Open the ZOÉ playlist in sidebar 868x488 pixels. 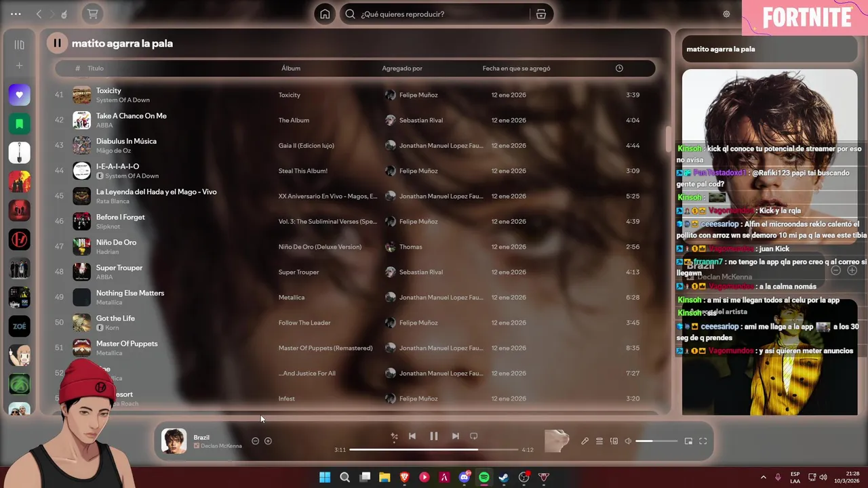[19, 326]
